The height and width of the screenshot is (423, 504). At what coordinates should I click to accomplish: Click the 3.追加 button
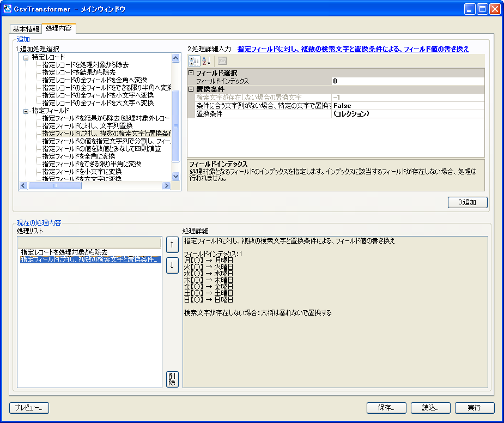coord(467,202)
